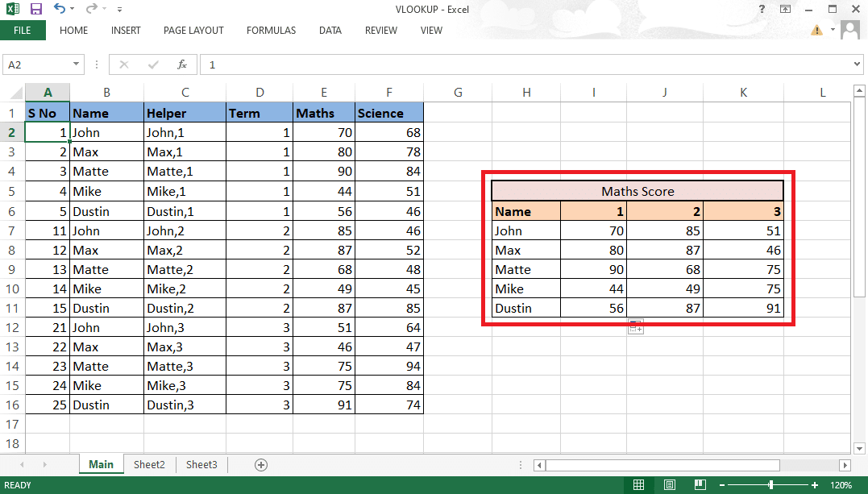The image size is (868, 494).
Task: Select the Maths Score title cell
Action: [x=638, y=191]
